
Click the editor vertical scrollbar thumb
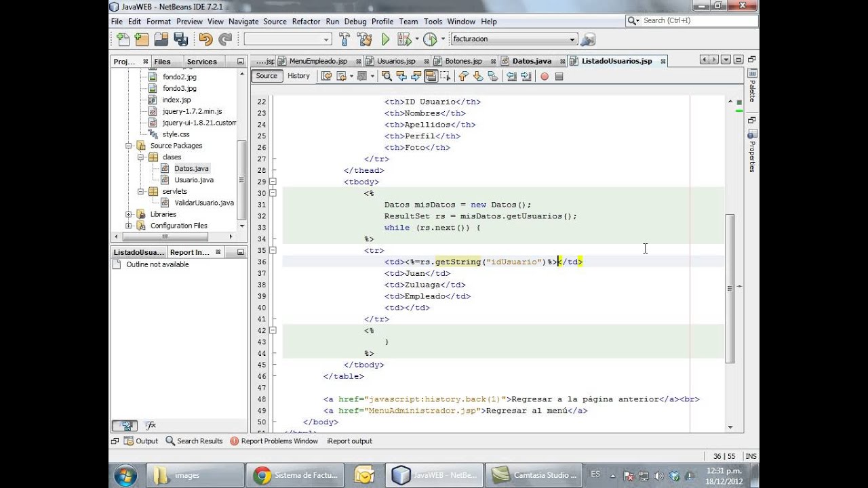(730, 288)
